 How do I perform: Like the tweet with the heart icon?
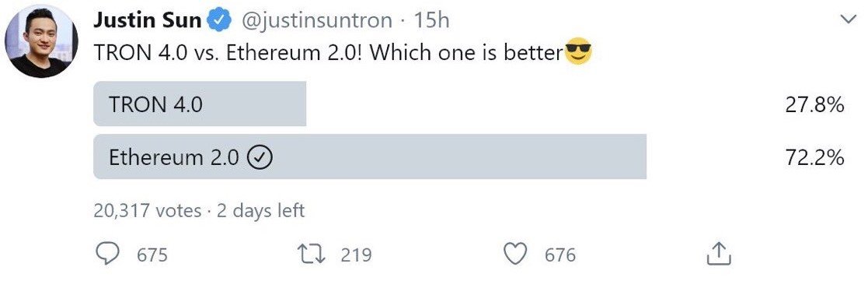pos(516,255)
